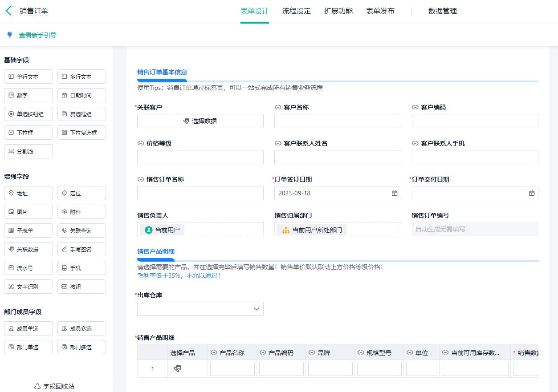
Task: Add a 流水号 field
Action: pyautogui.click(x=29, y=268)
